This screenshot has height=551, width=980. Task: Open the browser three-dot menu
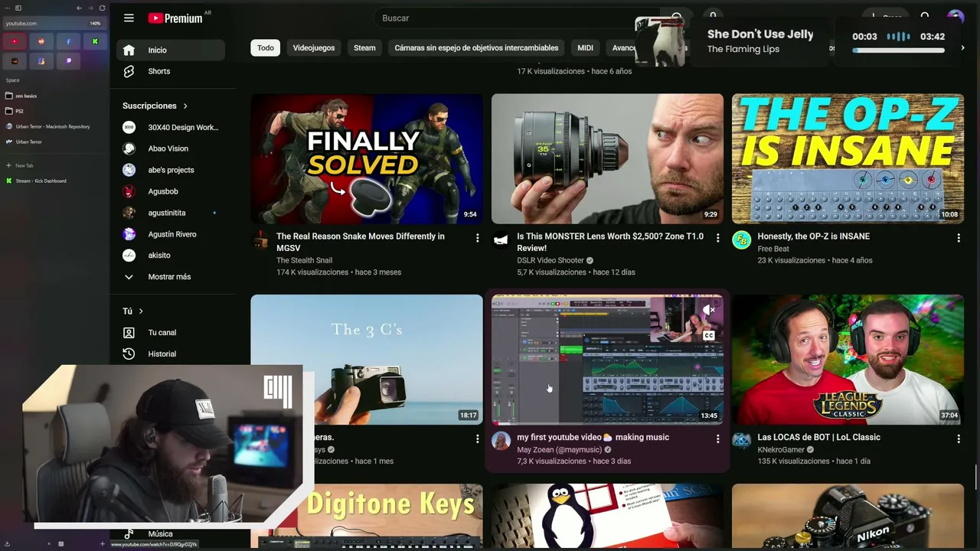tap(8, 8)
